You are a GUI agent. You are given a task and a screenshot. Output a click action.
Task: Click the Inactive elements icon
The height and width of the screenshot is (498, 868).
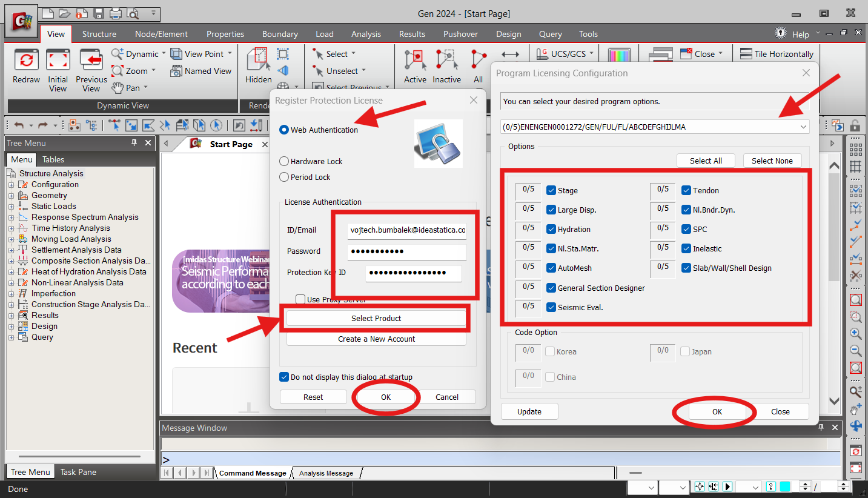(x=446, y=61)
